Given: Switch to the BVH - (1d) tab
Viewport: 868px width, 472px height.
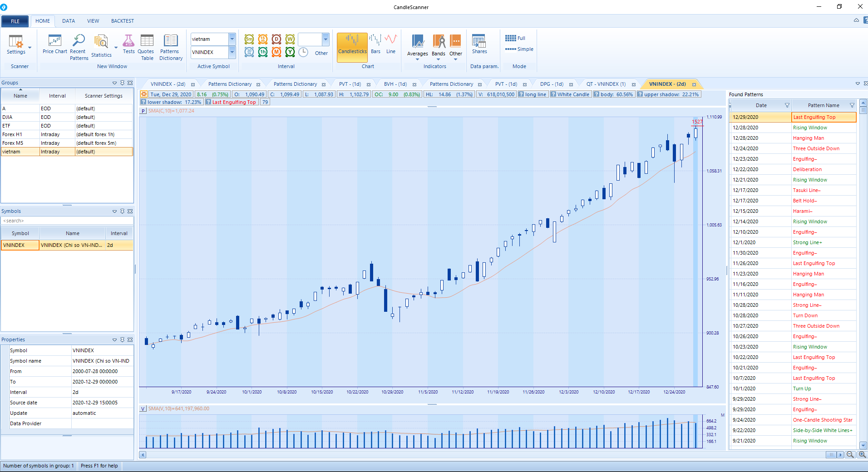Looking at the screenshot, I should [395, 84].
